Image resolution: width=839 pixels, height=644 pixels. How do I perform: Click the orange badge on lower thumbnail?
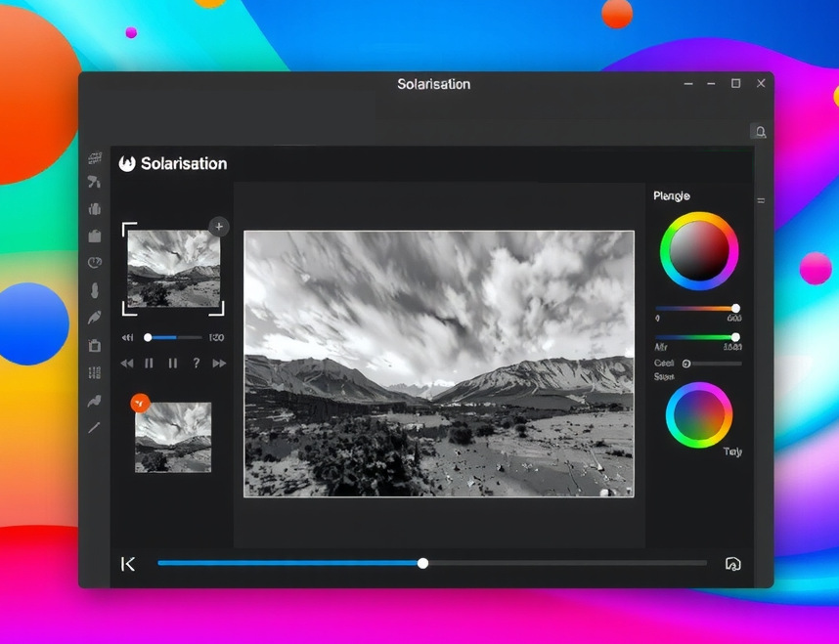(x=141, y=403)
